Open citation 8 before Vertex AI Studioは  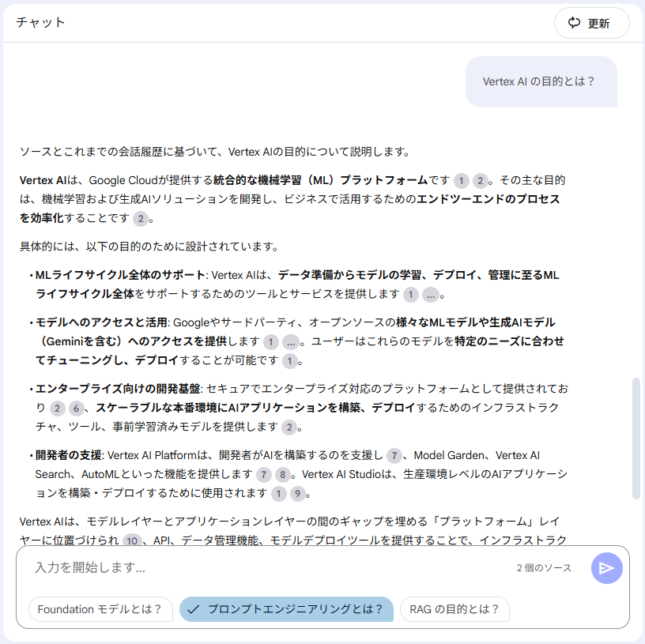283,475
